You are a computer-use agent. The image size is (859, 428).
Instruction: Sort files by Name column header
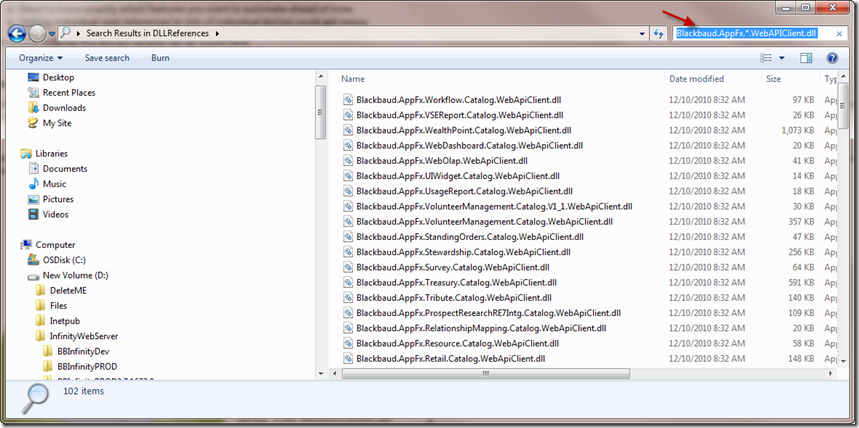pos(353,78)
